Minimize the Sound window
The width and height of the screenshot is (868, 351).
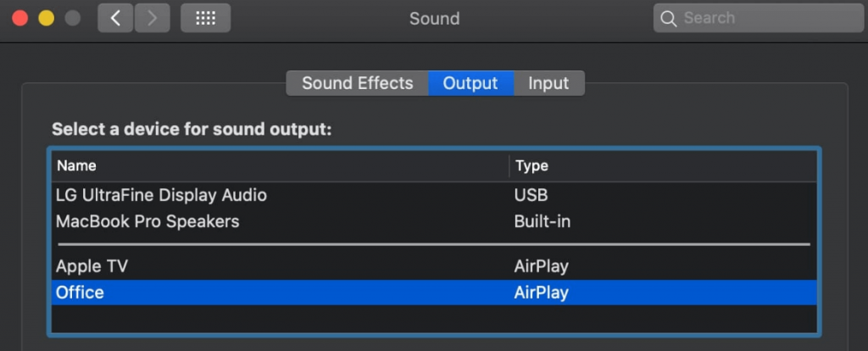[46, 18]
